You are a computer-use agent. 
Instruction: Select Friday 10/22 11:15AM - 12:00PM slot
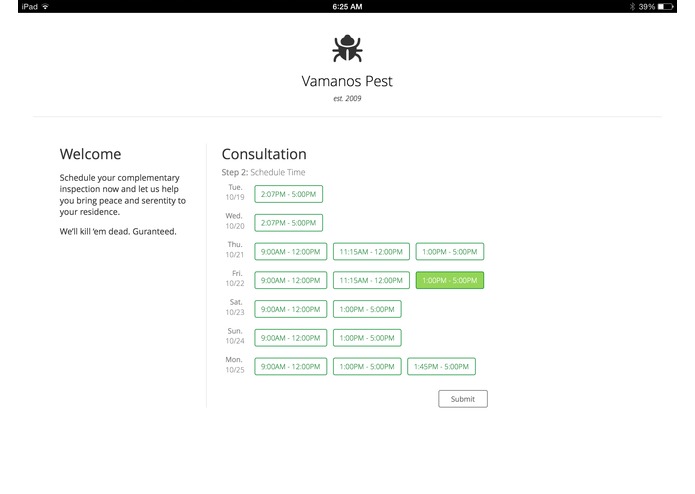pos(371,280)
